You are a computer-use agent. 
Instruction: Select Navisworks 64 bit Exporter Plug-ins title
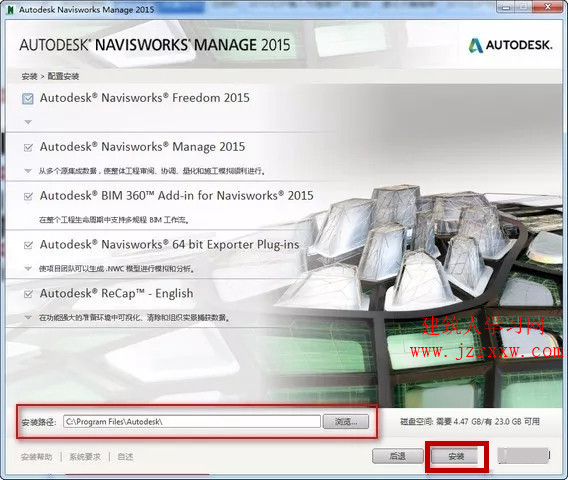coord(170,245)
